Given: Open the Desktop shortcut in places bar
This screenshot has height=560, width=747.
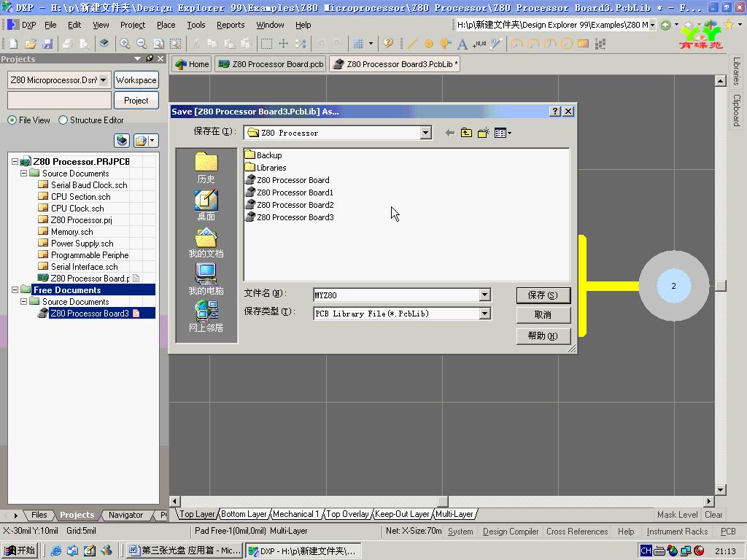Looking at the screenshot, I should point(206,205).
